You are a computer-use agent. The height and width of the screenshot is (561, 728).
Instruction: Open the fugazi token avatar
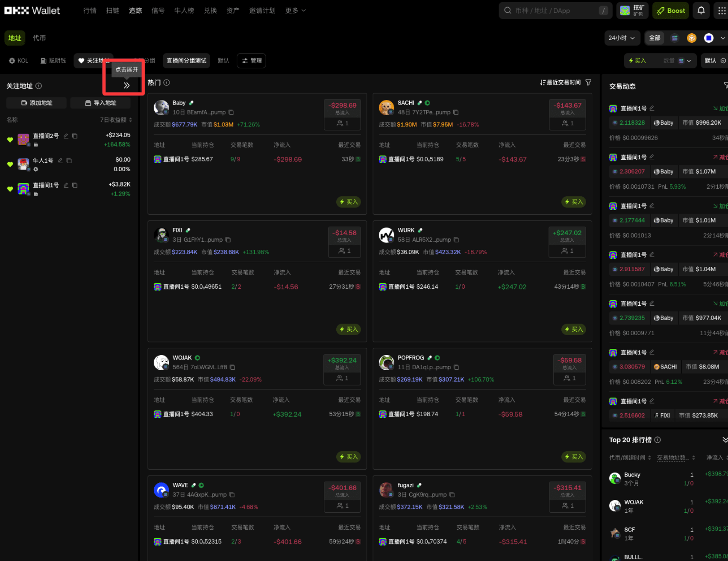[x=386, y=490]
